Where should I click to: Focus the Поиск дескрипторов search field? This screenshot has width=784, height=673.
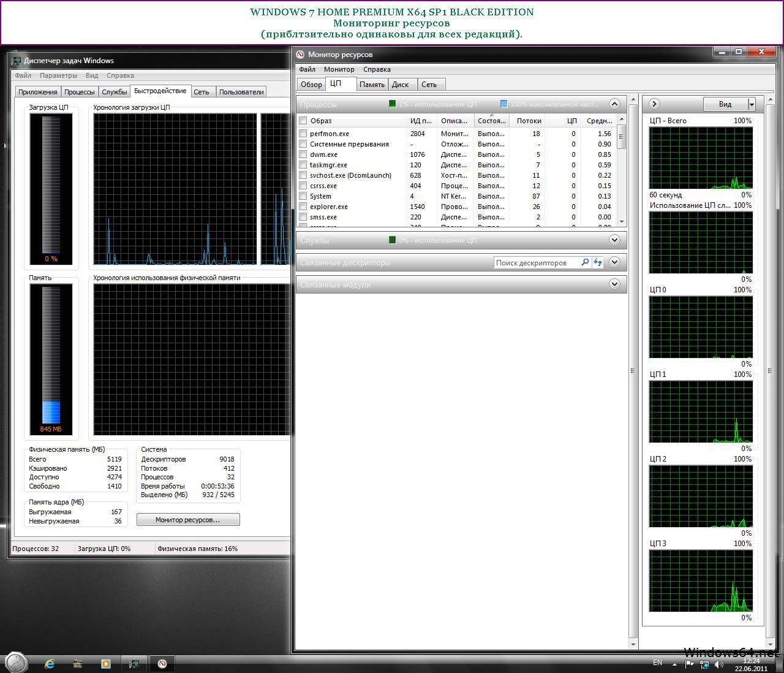536,262
